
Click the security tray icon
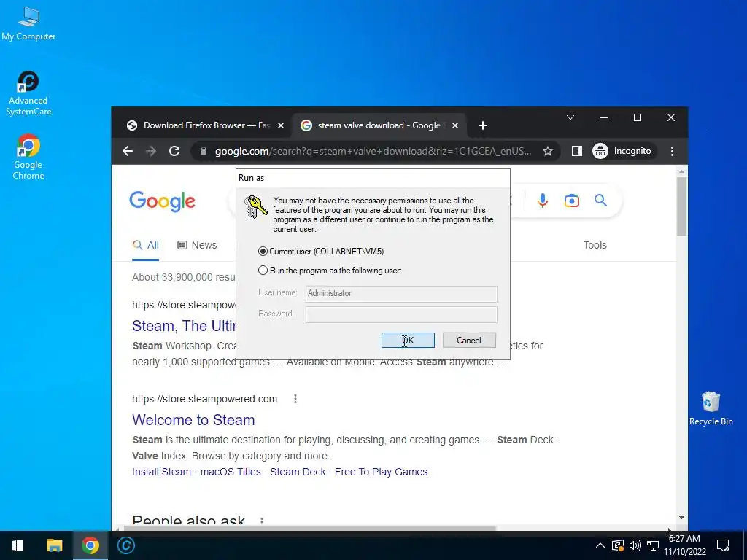pyautogui.click(x=617, y=545)
